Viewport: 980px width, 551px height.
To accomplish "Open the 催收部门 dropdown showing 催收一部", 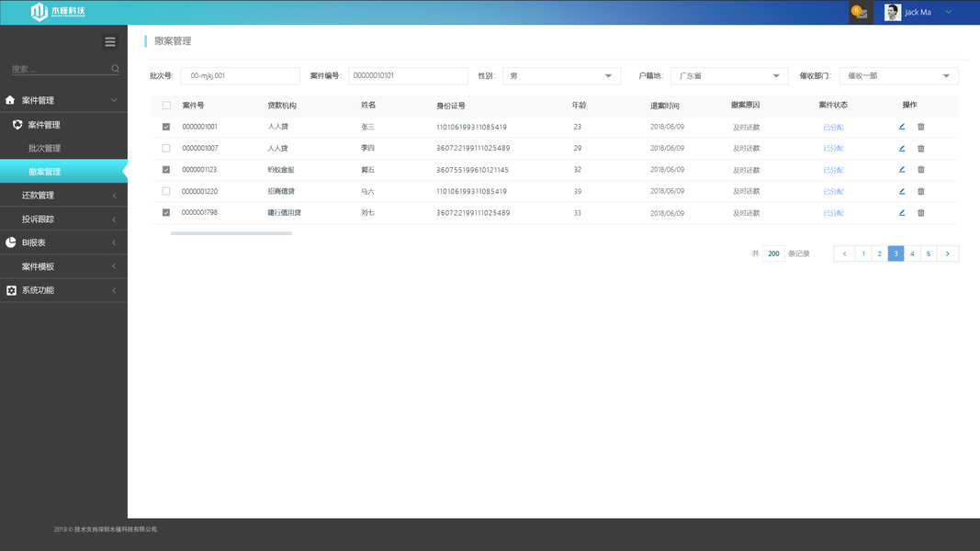I will [x=898, y=76].
